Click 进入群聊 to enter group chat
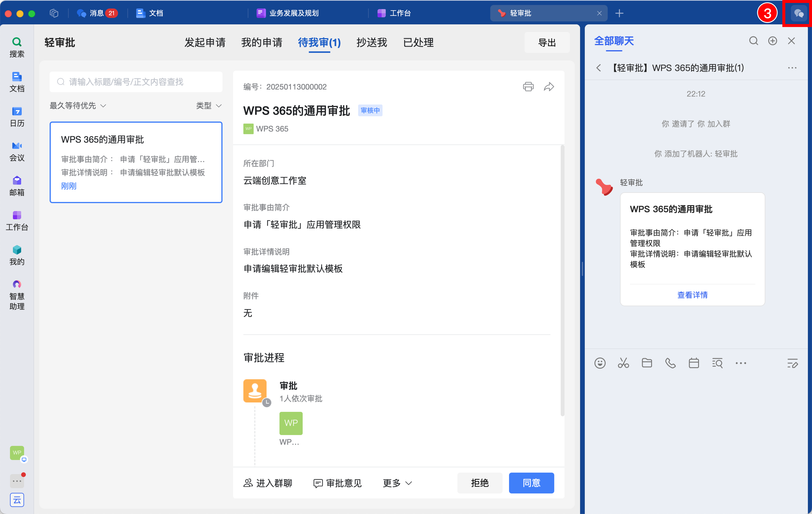Image resolution: width=812 pixels, height=514 pixels. tap(268, 483)
